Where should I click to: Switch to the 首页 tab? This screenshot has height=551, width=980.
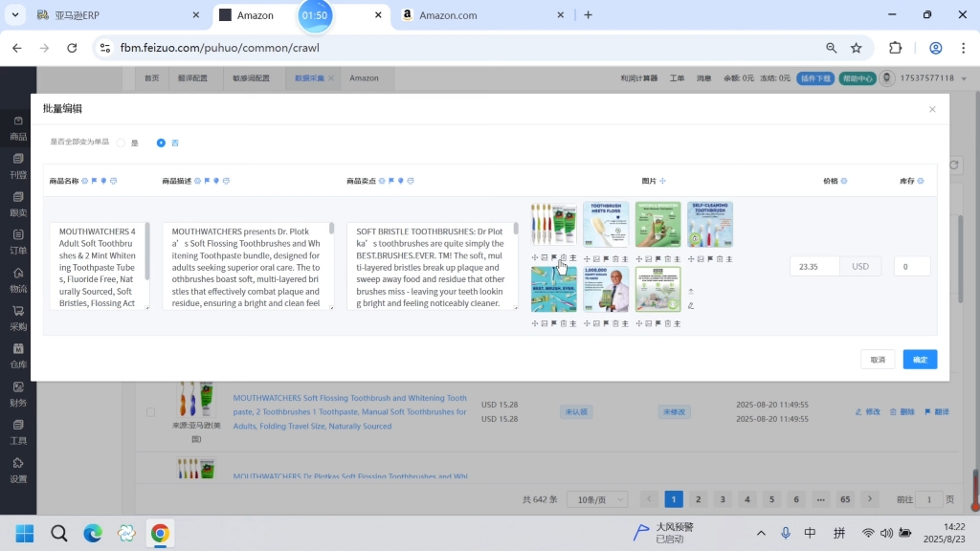[152, 78]
